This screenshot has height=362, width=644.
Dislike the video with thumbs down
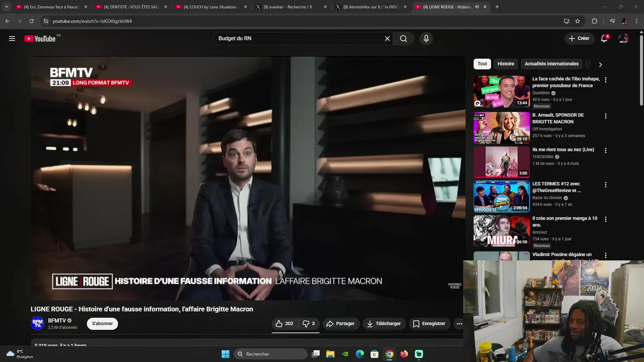[x=309, y=324]
